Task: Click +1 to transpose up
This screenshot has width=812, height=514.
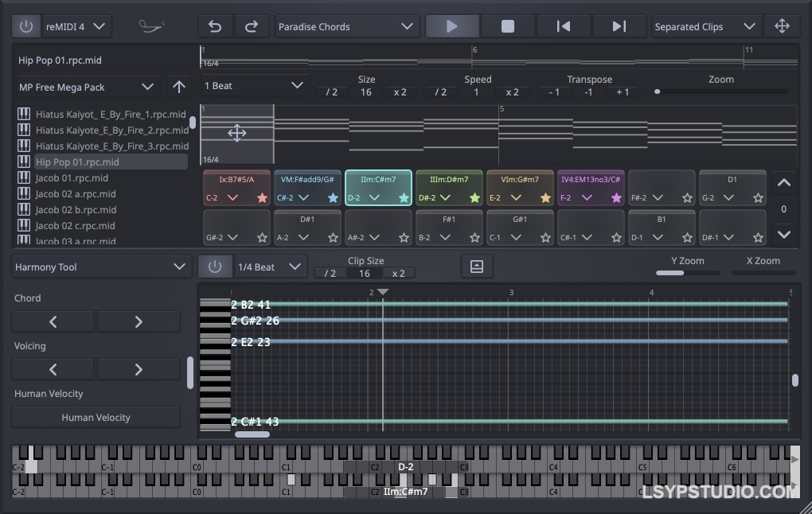Action: (x=623, y=92)
